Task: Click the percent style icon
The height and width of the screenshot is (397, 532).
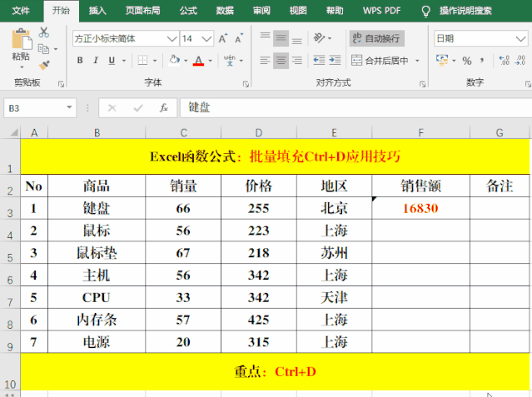Action: (x=466, y=61)
